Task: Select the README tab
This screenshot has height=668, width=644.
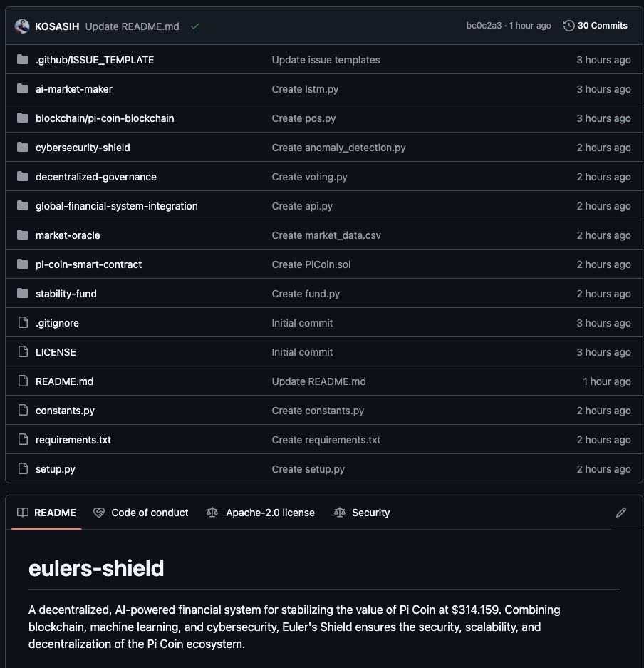Action: [46, 513]
